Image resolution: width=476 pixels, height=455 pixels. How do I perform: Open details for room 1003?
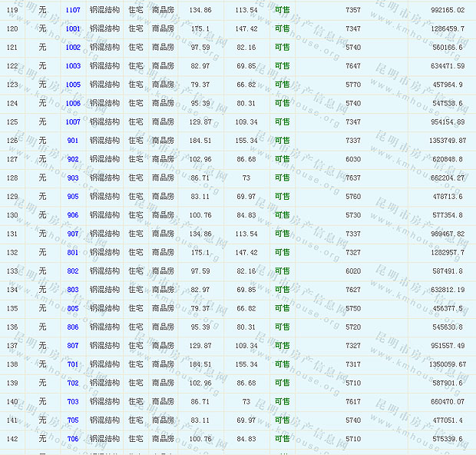[x=73, y=66]
